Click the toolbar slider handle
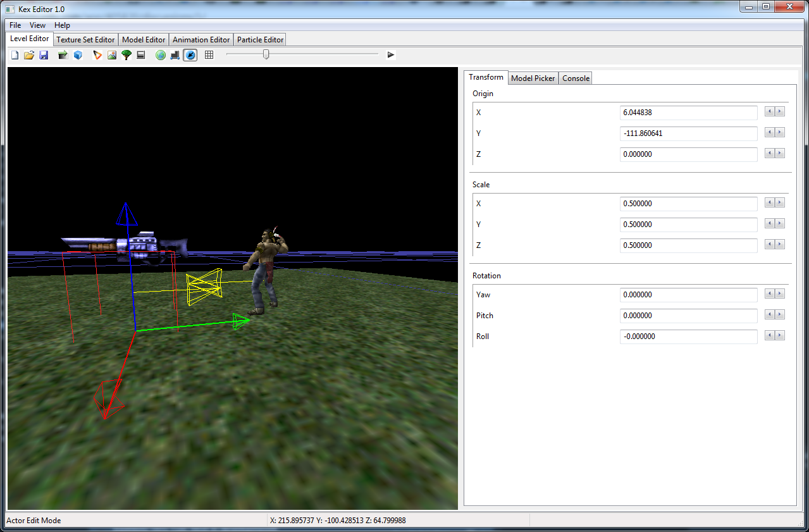The height and width of the screenshot is (532, 809). [266, 55]
